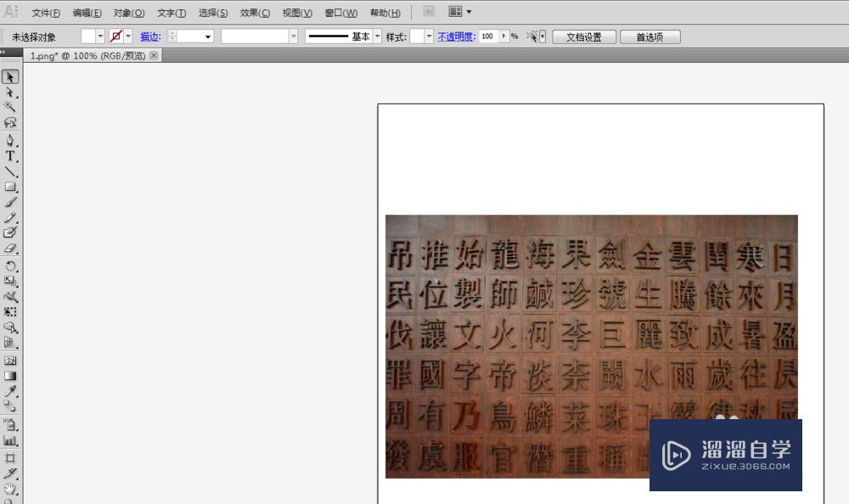
Task: Click the fill color swatch in toolbar
Action: [x=91, y=36]
